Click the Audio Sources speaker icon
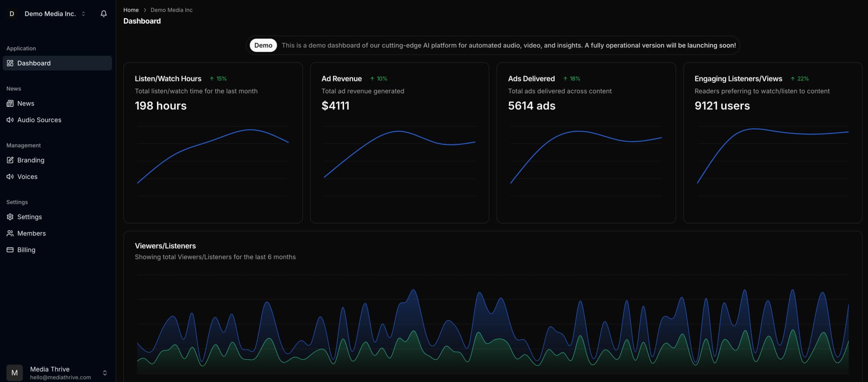Image resolution: width=868 pixels, height=382 pixels. point(10,120)
